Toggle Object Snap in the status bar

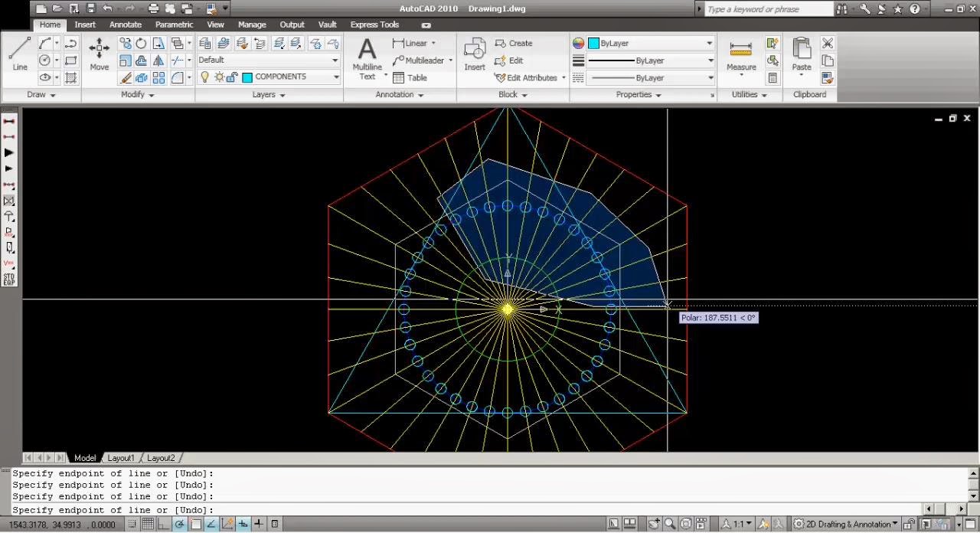[196, 525]
